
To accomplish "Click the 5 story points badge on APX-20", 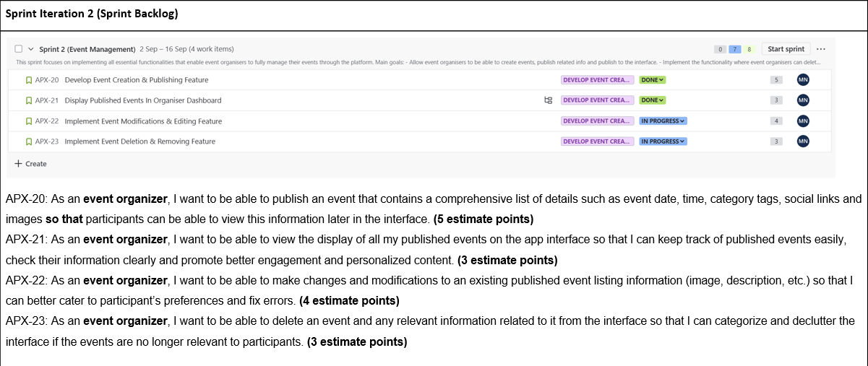I will click(776, 80).
